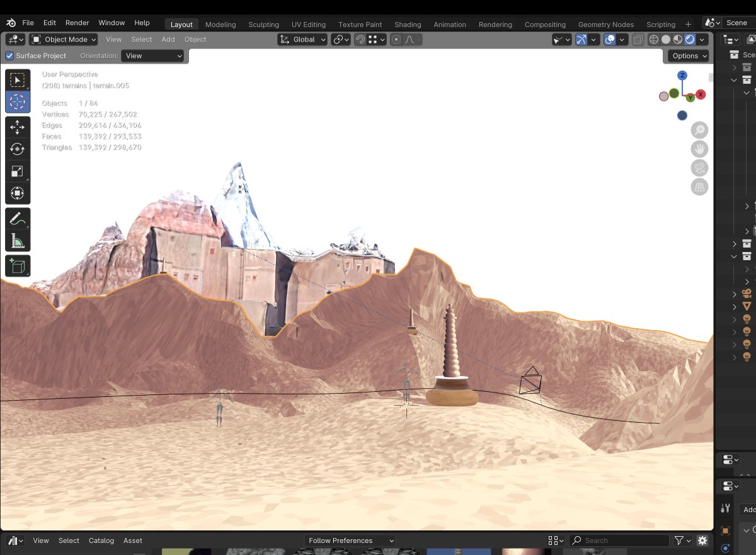Open viewport shading options dropdown
The height and width of the screenshot is (555, 756).
click(703, 40)
